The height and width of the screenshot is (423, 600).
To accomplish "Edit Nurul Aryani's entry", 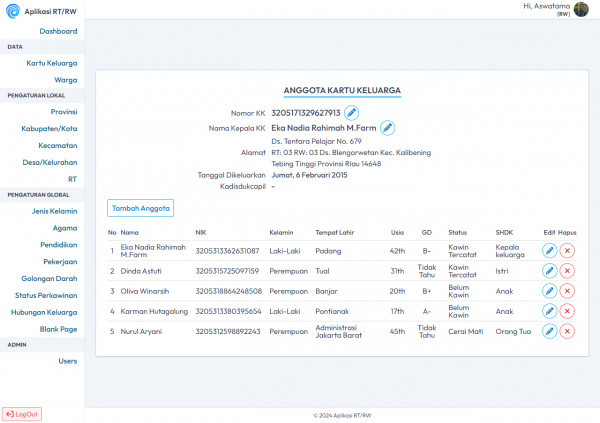I will point(549,331).
